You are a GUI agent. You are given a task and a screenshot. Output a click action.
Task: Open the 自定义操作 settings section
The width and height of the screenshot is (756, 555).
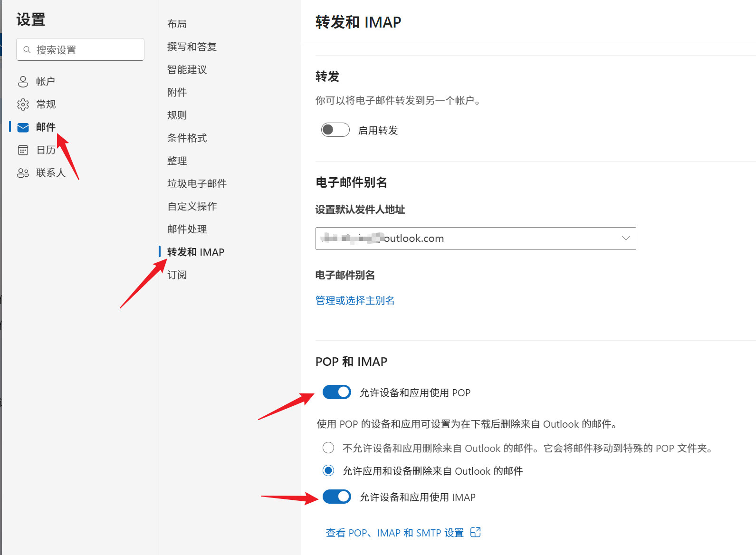pyautogui.click(x=192, y=206)
